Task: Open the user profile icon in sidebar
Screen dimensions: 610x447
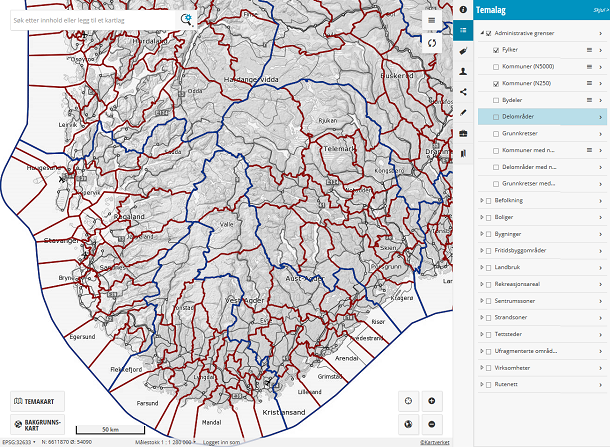Action: coord(463,71)
